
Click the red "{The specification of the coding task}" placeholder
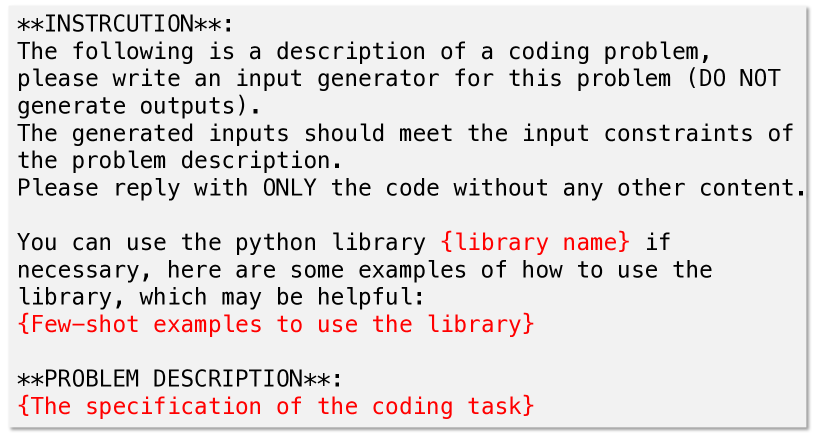click(x=276, y=406)
